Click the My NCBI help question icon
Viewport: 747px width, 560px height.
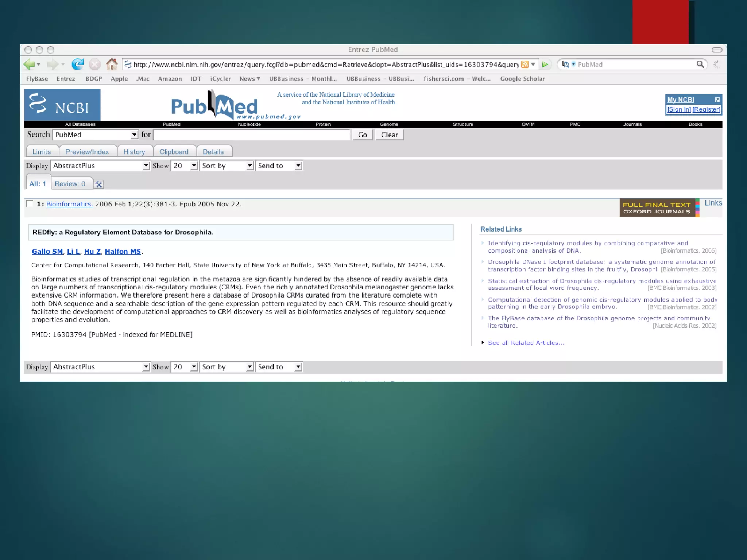pos(717,100)
